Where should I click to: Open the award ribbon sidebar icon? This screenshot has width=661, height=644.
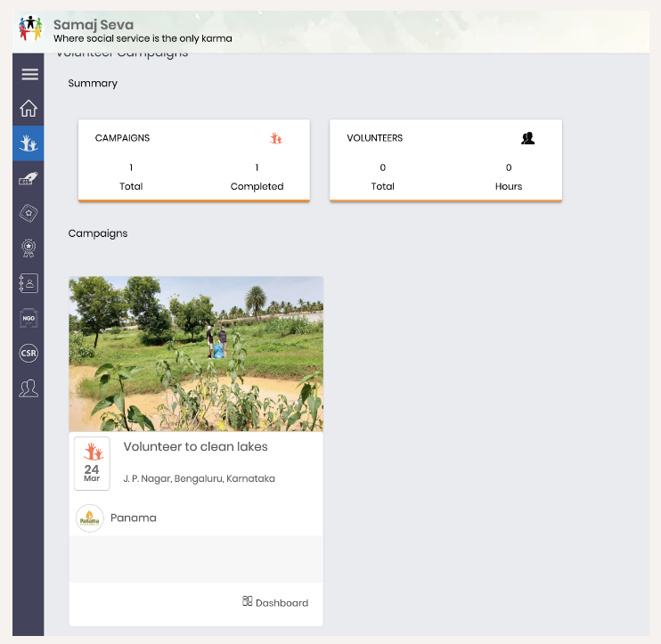coord(29,249)
